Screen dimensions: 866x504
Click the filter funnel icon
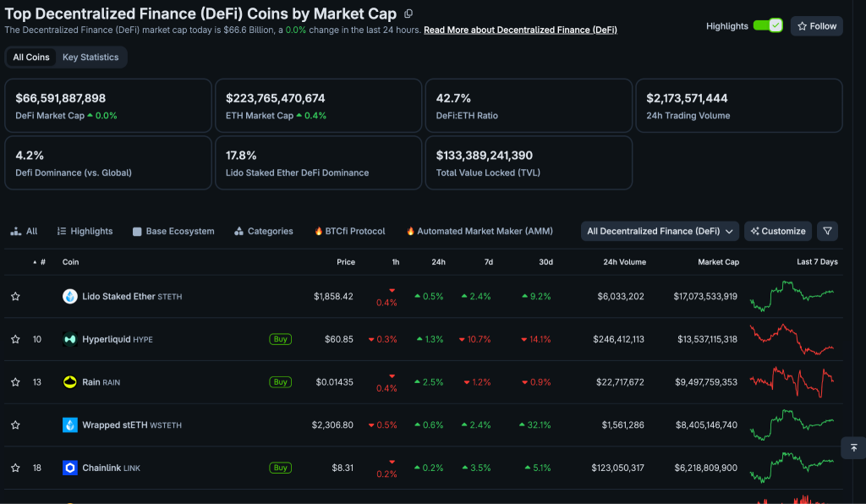(x=827, y=232)
